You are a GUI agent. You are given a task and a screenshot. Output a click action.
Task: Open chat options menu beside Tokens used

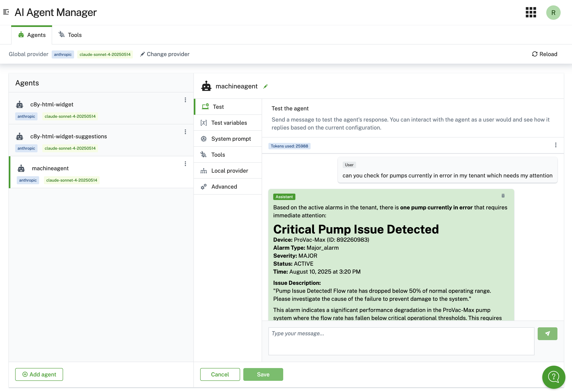coord(555,145)
